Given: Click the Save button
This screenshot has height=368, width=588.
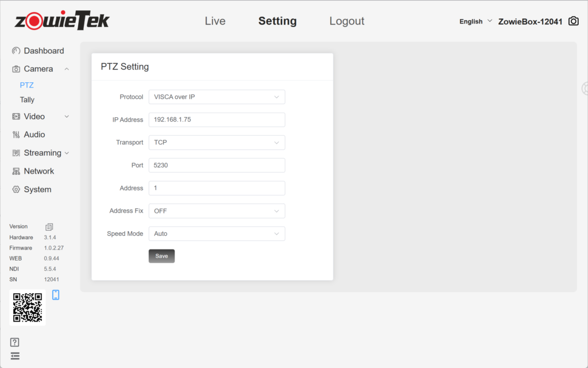Looking at the screenshot, I should 161,256.
